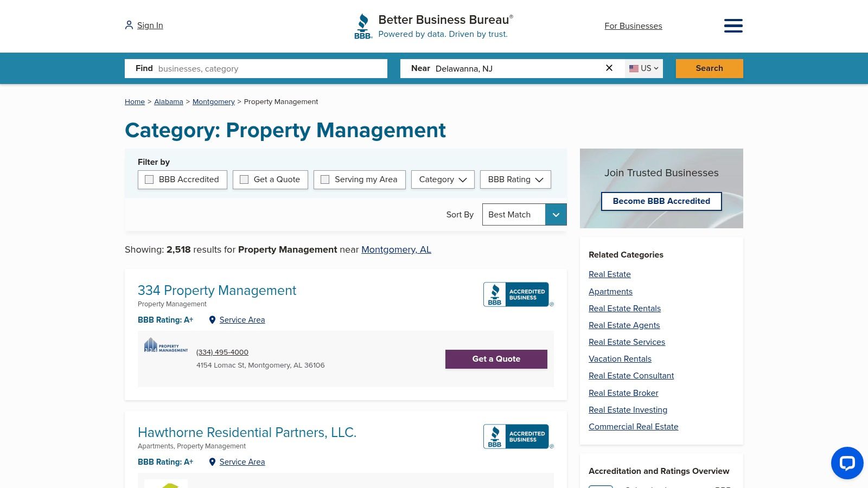This screenshot has width=868, height=488.
Task: Click the location pin beside 334's Service Area
Action: click(212, 320)
